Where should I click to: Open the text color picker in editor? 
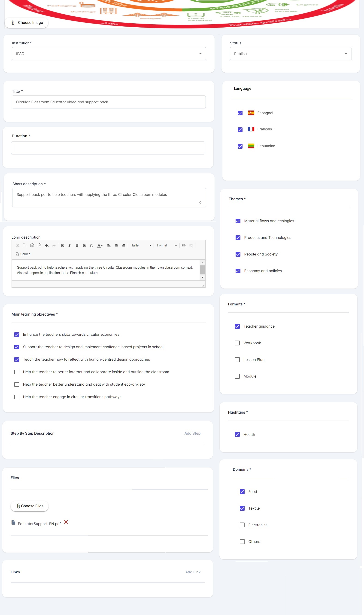coord(100,246)
